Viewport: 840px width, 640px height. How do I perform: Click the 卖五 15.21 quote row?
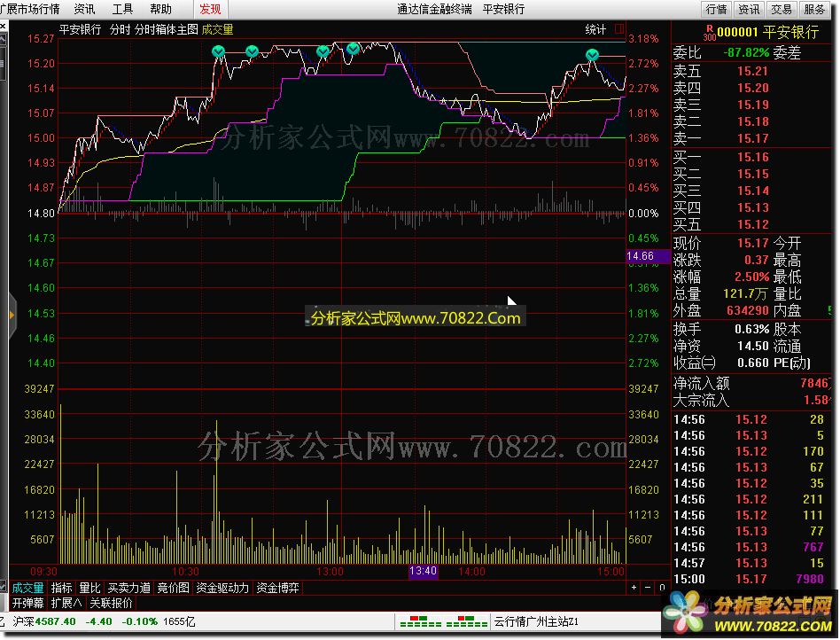[752, 71]
